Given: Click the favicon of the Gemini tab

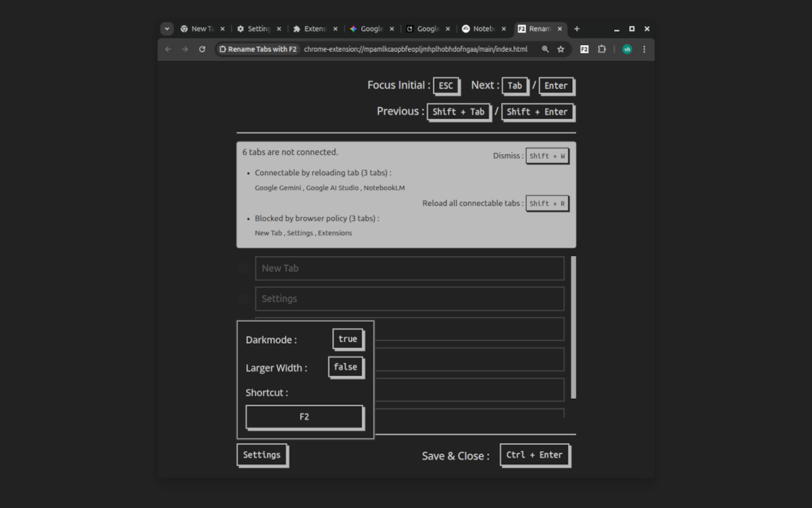Looking at the screenshot, I should pos(353,29).
